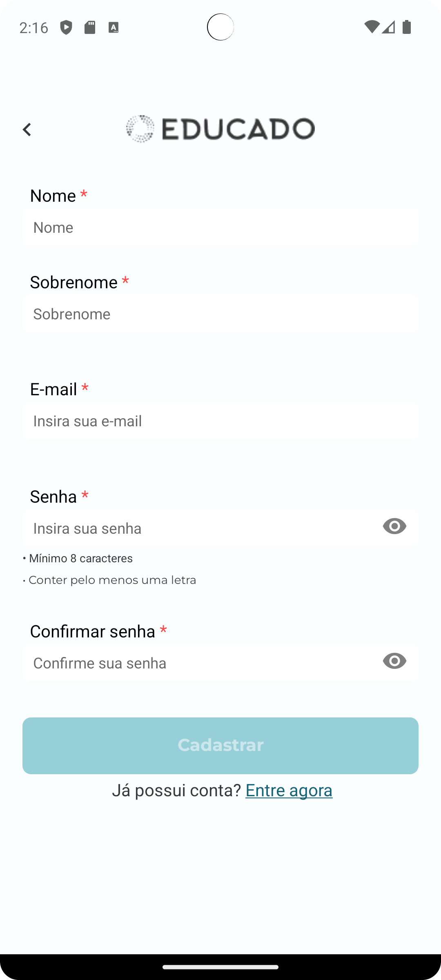Tap the Wi-Fi status icon
Screen dimensions: 441x980
click(371, 27)
